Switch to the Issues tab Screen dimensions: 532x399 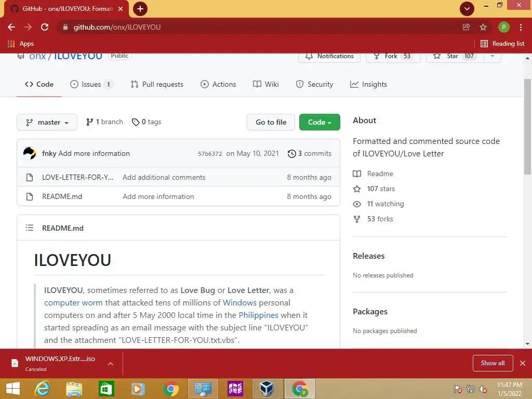click(x=91, y=84)
